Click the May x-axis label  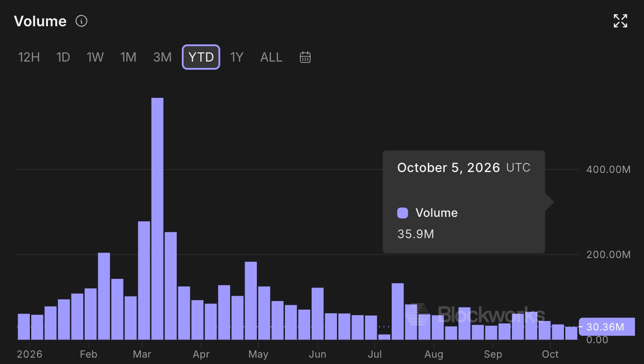(258, 354)
